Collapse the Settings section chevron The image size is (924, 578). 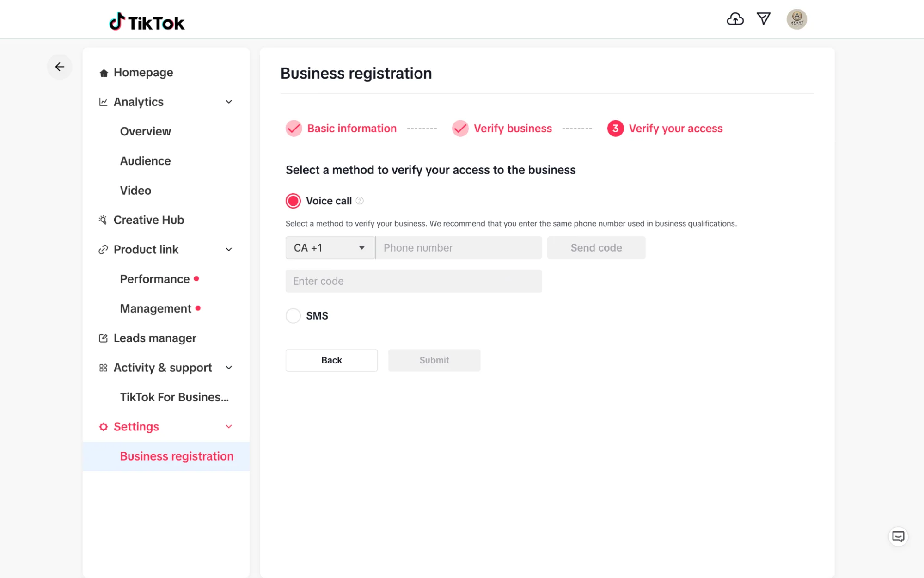[x=229, y=427]
